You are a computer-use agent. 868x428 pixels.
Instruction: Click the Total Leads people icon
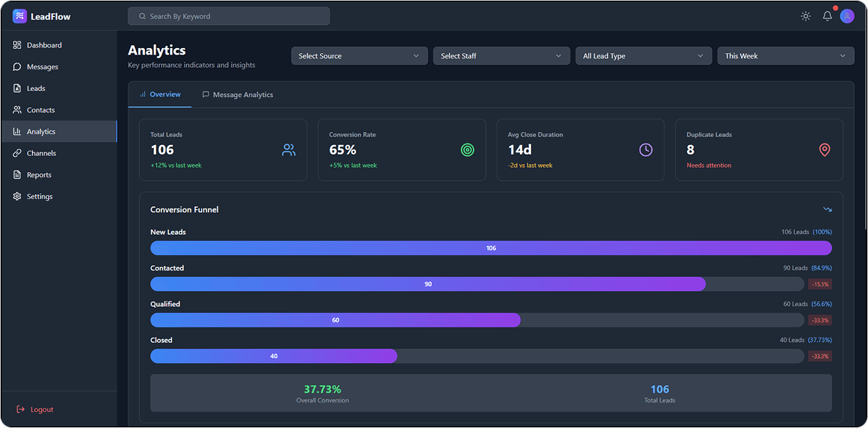coord(289,150)
